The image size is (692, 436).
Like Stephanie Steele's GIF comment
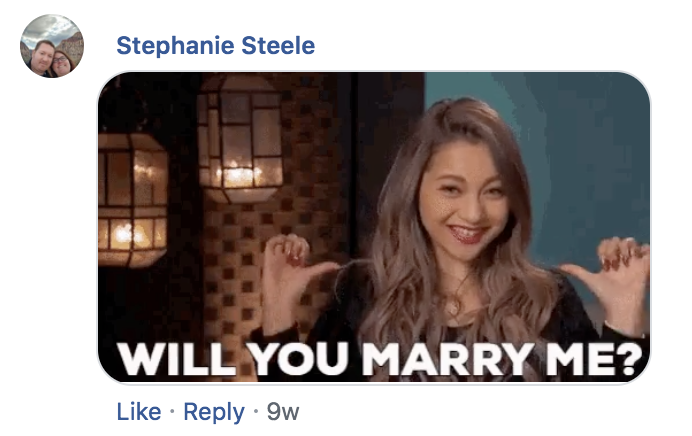(139, 412)
